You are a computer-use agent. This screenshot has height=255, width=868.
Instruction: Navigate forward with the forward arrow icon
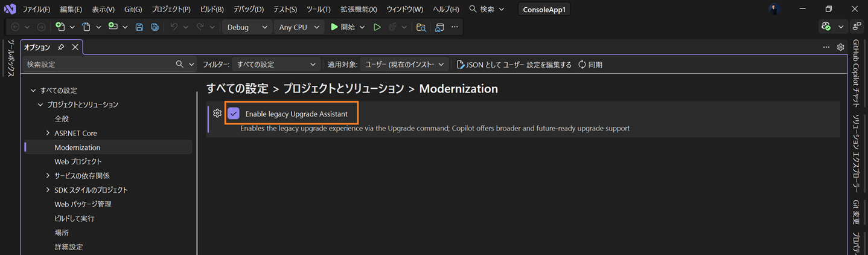point(41,27)
